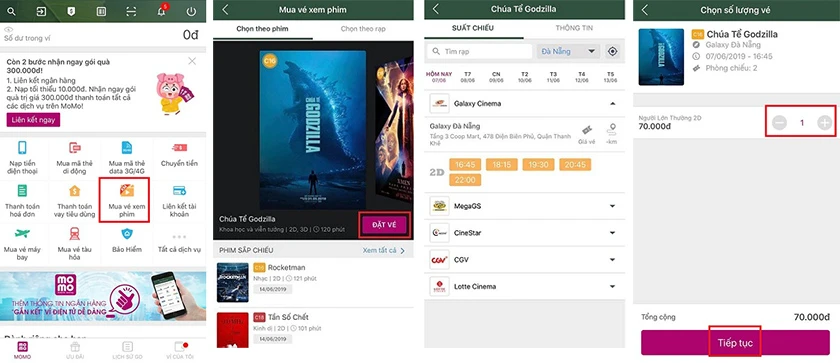Select the 18:15 showtime
840x363 pixels.
click(x=501, y=165)
